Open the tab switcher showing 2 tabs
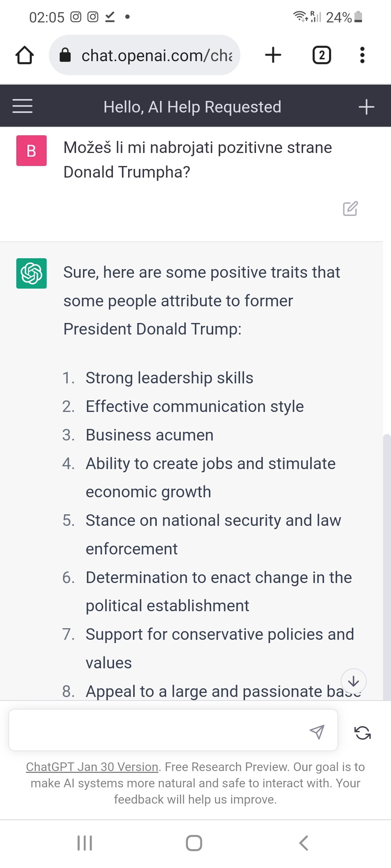Viewport: 391px width, 868px height. pyautogui.click(x=321, y=55)
